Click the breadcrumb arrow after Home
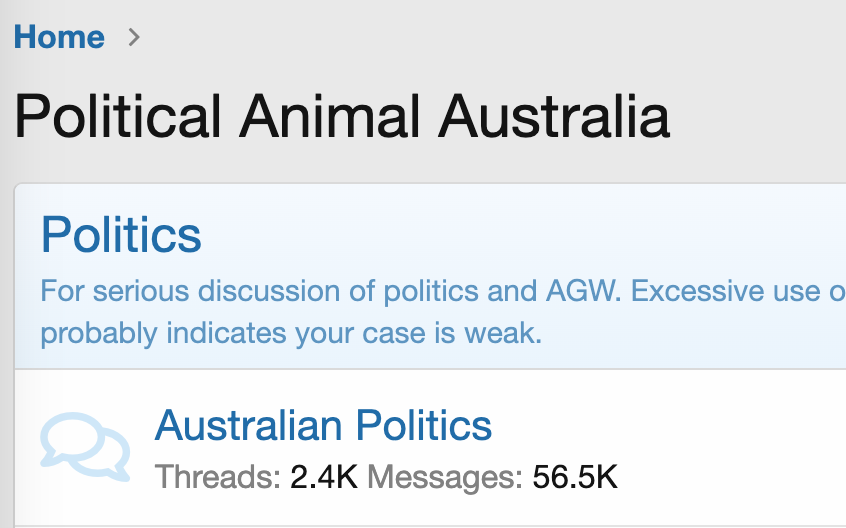The width and height of the screenshot is (846, 528). [134, 38]
